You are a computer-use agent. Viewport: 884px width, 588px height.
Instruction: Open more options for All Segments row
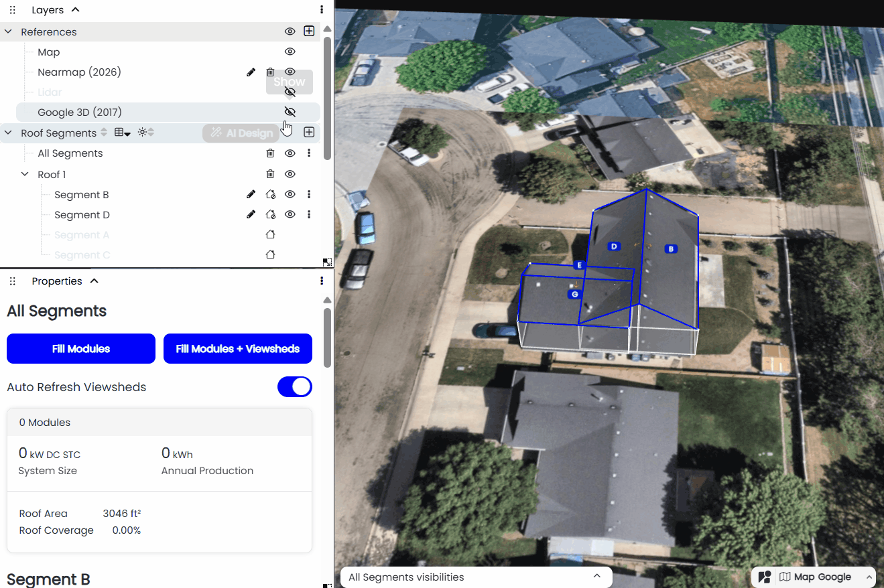click(309, 153)
